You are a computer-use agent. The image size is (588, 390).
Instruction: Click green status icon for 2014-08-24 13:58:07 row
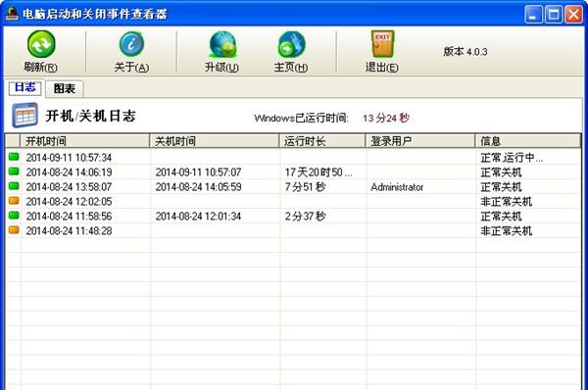pyautogui.click(x=14, y=186)
